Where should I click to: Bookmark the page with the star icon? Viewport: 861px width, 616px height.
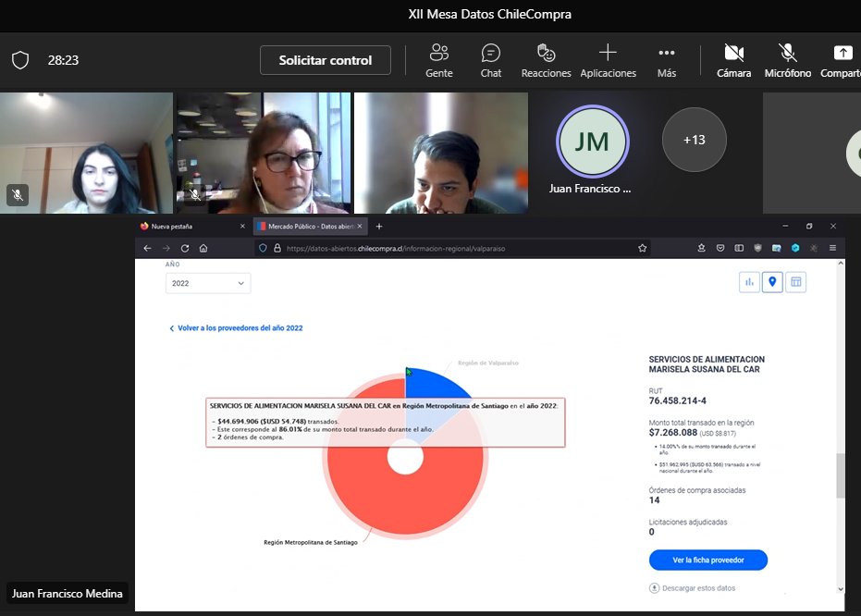[643, 248]
